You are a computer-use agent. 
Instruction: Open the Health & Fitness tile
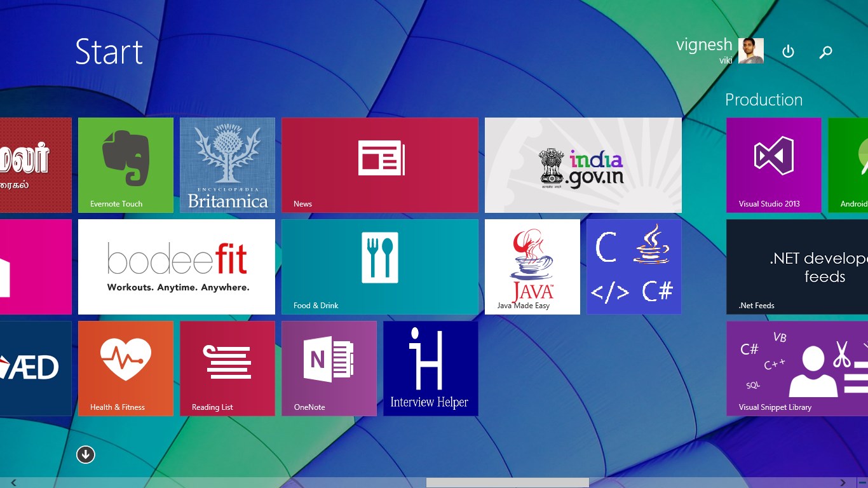pos(126,369)
